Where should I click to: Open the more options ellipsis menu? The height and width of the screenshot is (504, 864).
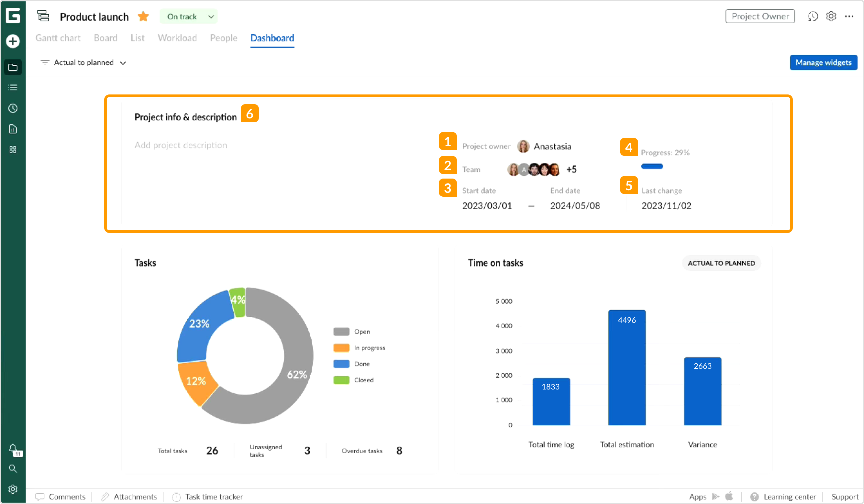[x=849, y=16]
